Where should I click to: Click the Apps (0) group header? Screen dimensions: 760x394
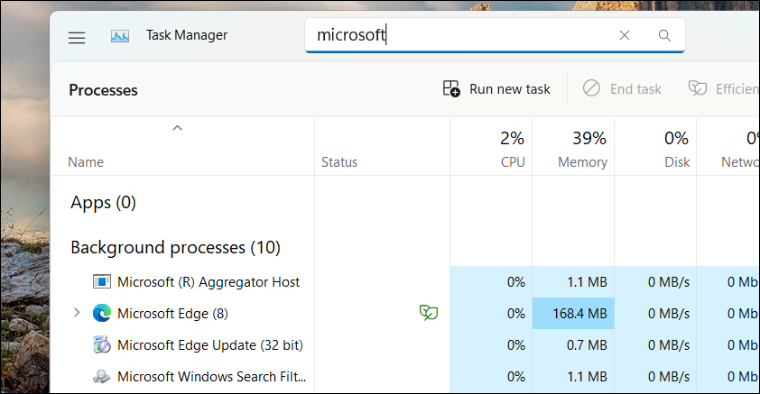click(x=103, y=203)
